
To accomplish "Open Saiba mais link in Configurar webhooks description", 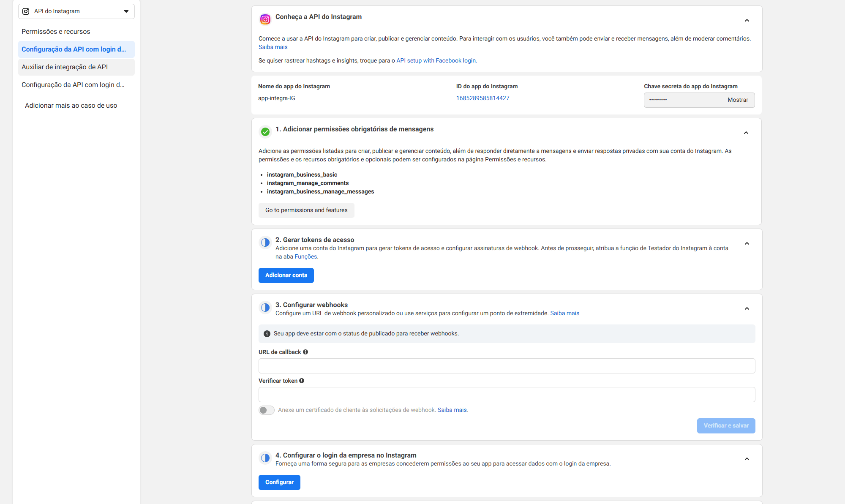I will [x=564, y=313].
